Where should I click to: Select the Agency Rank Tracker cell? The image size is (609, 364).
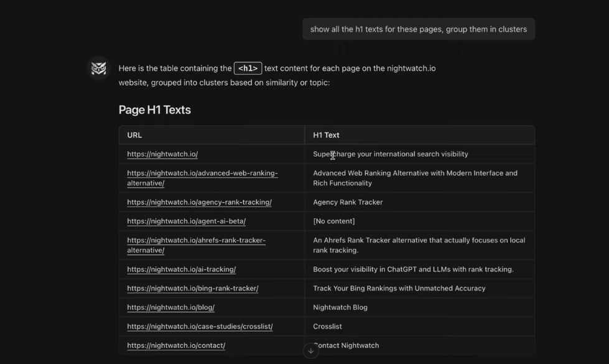click(348, 202)
